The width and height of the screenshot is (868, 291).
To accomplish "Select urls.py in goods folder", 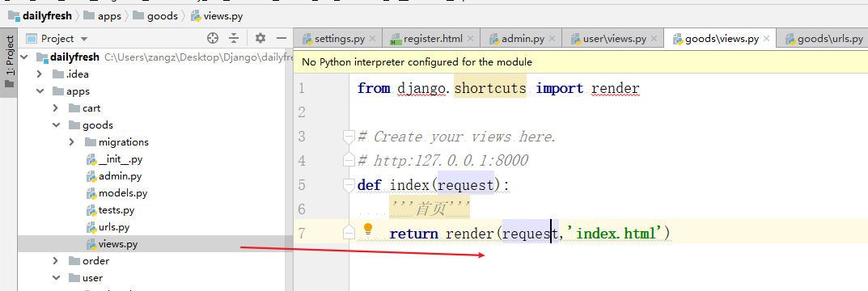I will [108, 227].
